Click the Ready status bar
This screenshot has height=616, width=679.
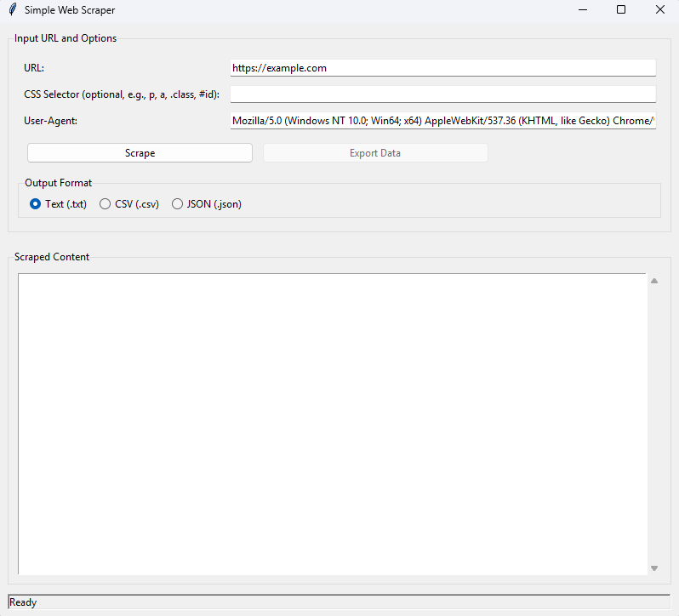339,602
